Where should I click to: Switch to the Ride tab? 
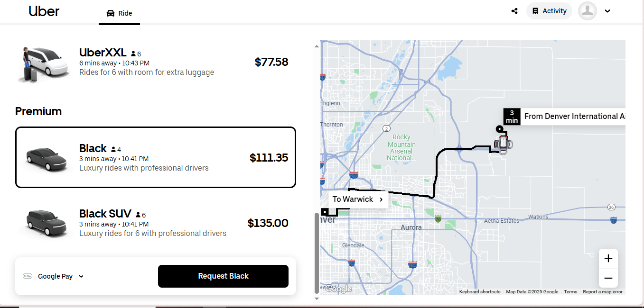click(120, 13)
